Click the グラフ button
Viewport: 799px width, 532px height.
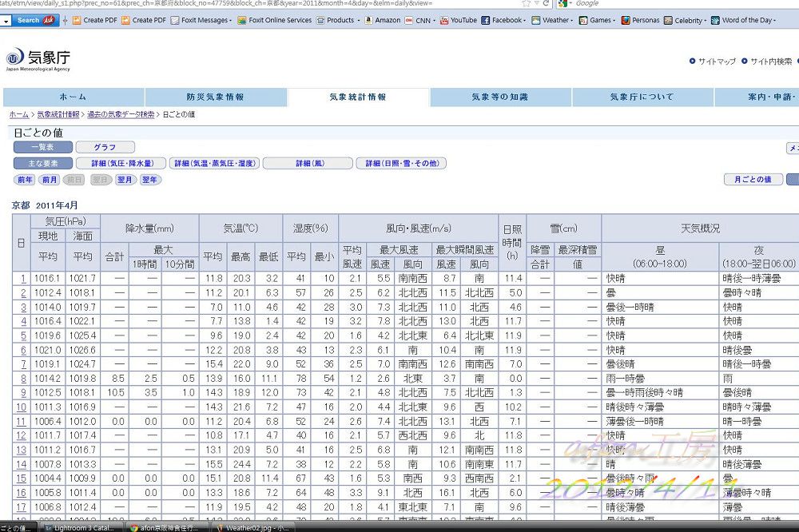105,147
